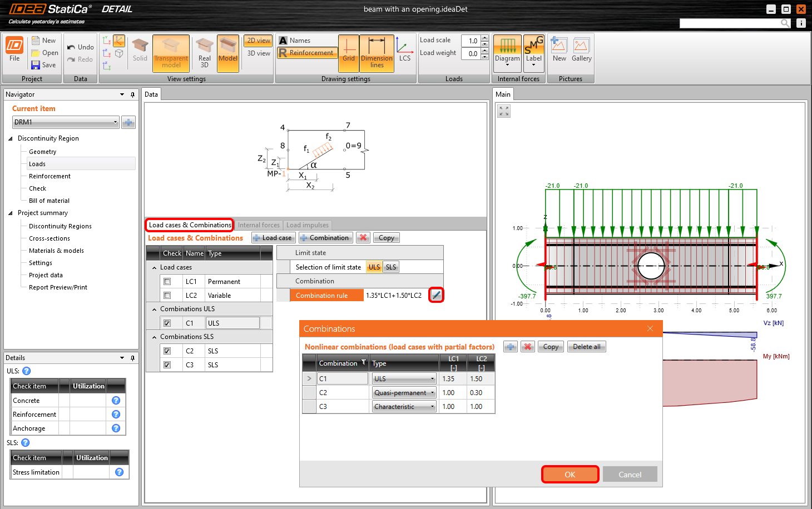Screen dimensions: 812x509
Task: Open the Load impulses tab
Action: (308, 224)
